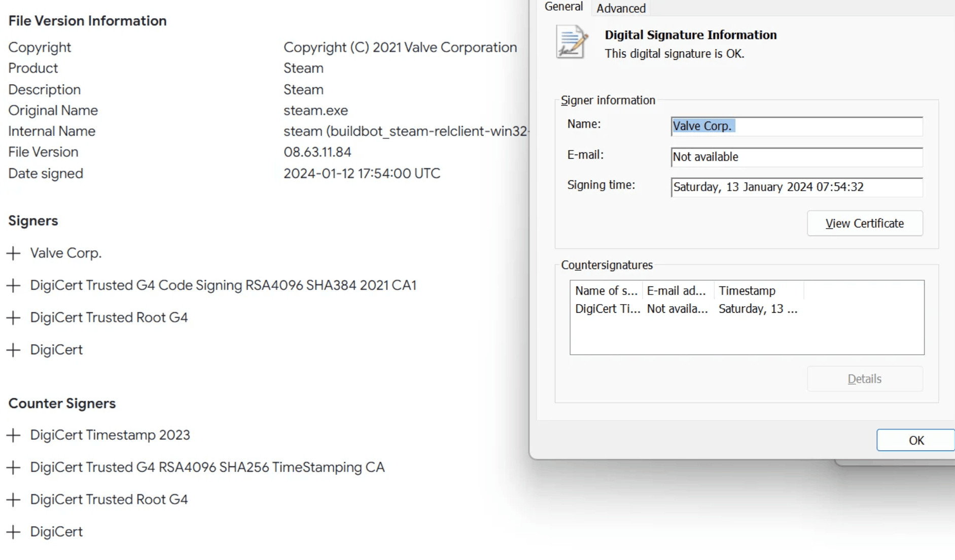This screenshot has width=955, height=560.
Task: Expand DigiCert Trusted Root G4 under Signers
Action: tap(13, 318)
